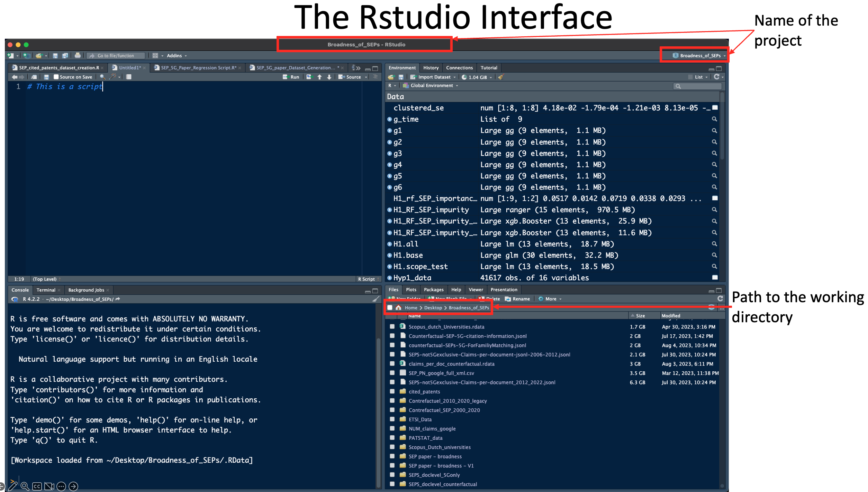Select the Scopus_dutch_Universities.rdata checkbox
The image size is (868, 492).
tap(392, 326)
